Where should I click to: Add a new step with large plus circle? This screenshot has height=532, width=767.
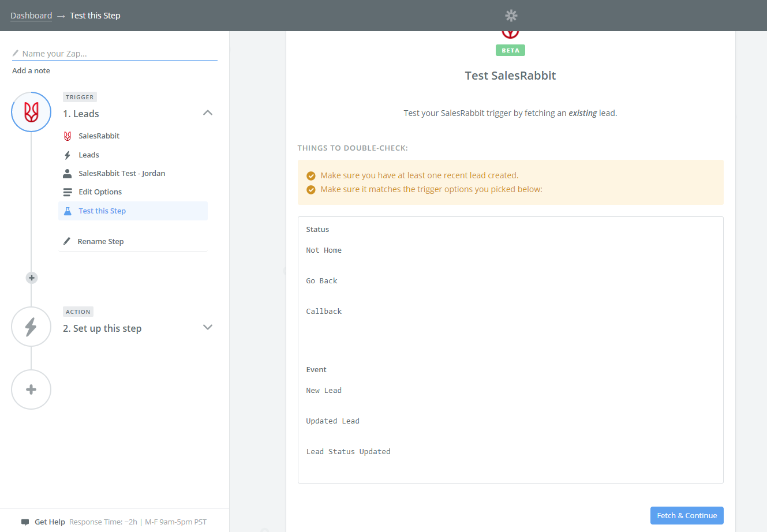31,389
